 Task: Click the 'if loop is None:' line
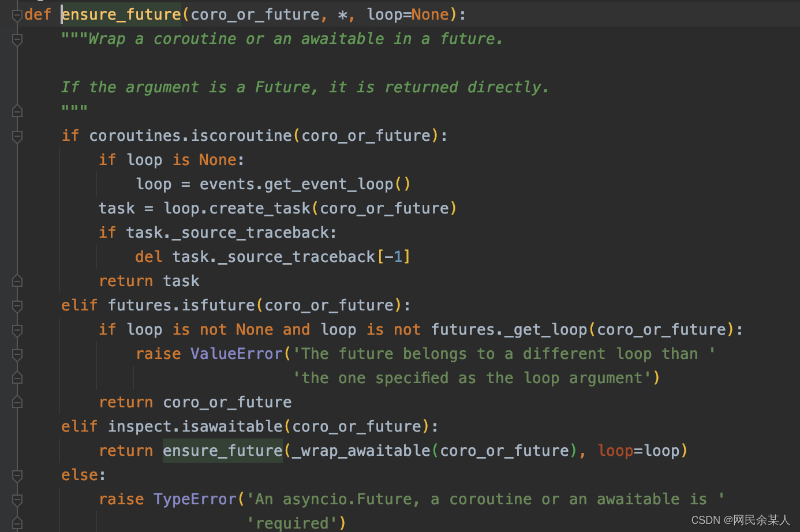171,160
